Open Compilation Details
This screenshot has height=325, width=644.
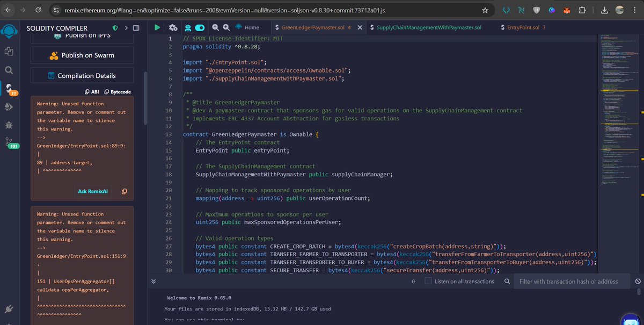tap(82, 75)
